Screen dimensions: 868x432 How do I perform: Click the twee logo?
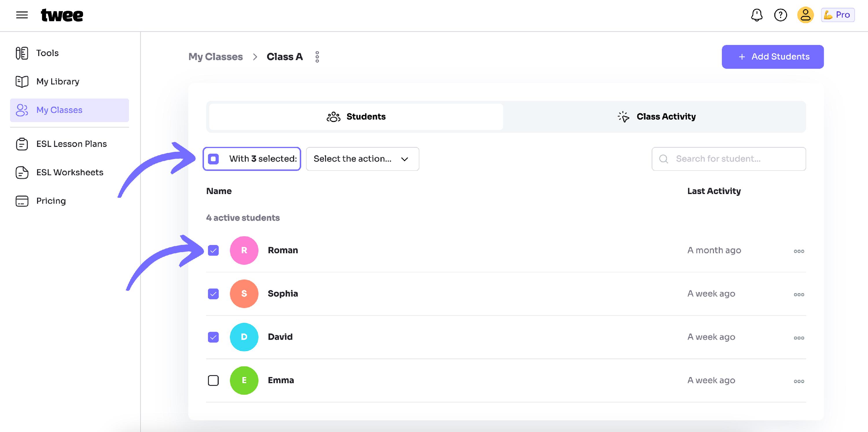pyautogui.click(x=62, y=15)
